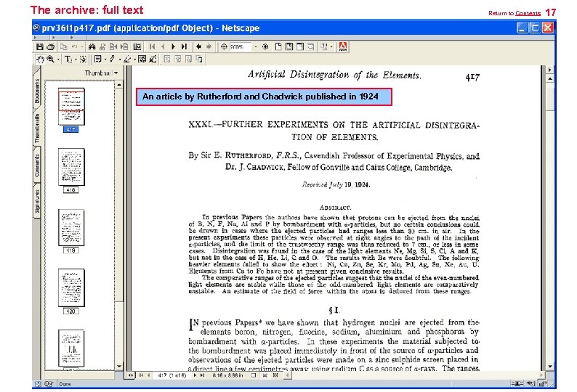Select the Text Select tool
The height and width of the screenshot is (392, 577).
68,60
